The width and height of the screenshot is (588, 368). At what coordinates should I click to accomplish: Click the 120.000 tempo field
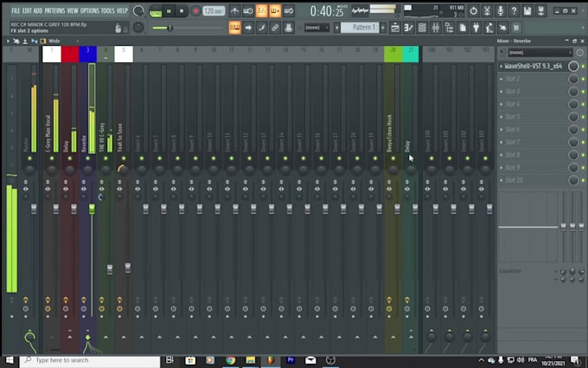[214, 11]
